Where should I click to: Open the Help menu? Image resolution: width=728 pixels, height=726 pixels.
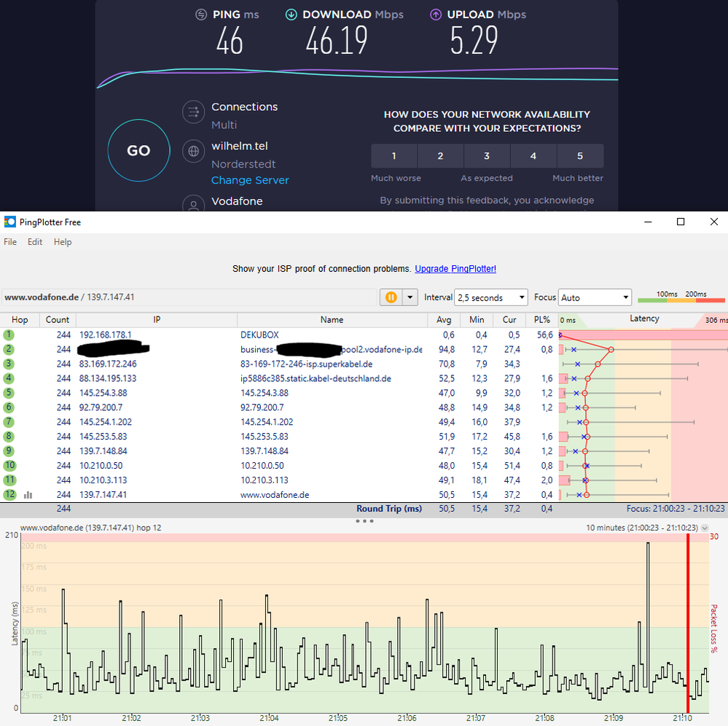pyautogui.click(x=63, y=242)
